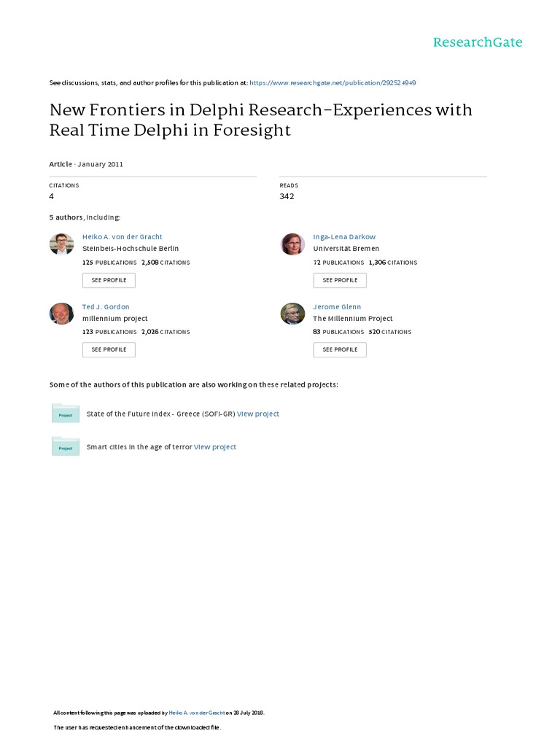This screenshot has height=747, width=560.
Task: Open Ted J. Gordon author name link
Action: point(106,307)
